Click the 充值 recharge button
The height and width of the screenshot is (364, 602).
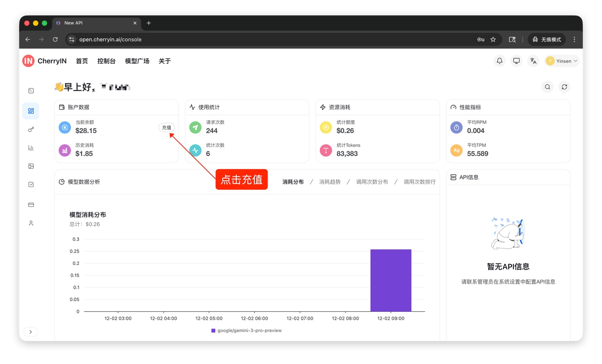[x=166, y=128]
